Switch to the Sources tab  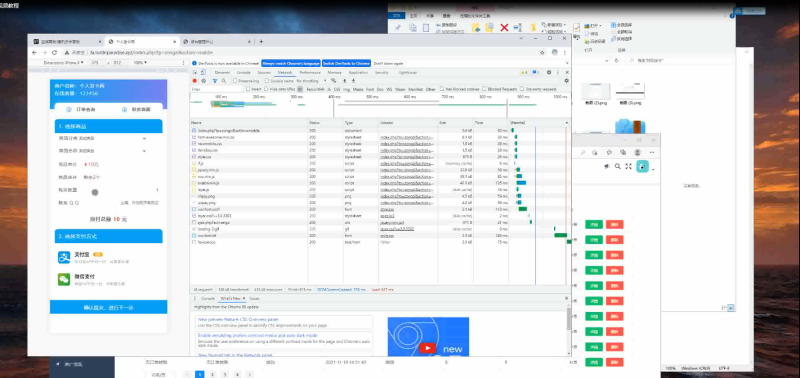[x=264, y=72]
